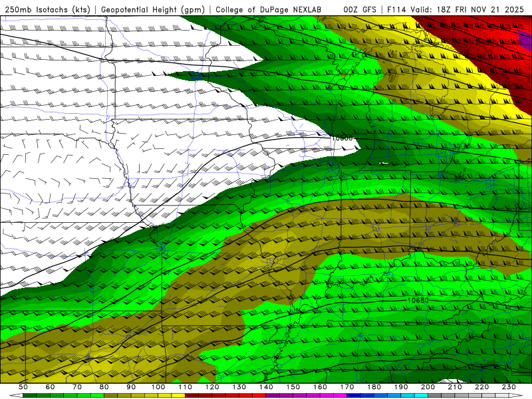
Task: Click the 190 knot label on the color scale
Action: [401, 387]
